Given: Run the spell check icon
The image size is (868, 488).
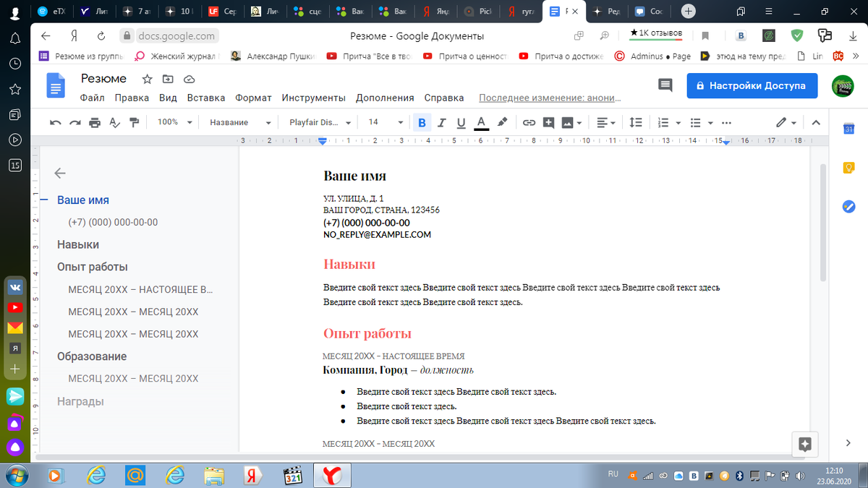Looking at the screenshot, I should coord(114,123).
